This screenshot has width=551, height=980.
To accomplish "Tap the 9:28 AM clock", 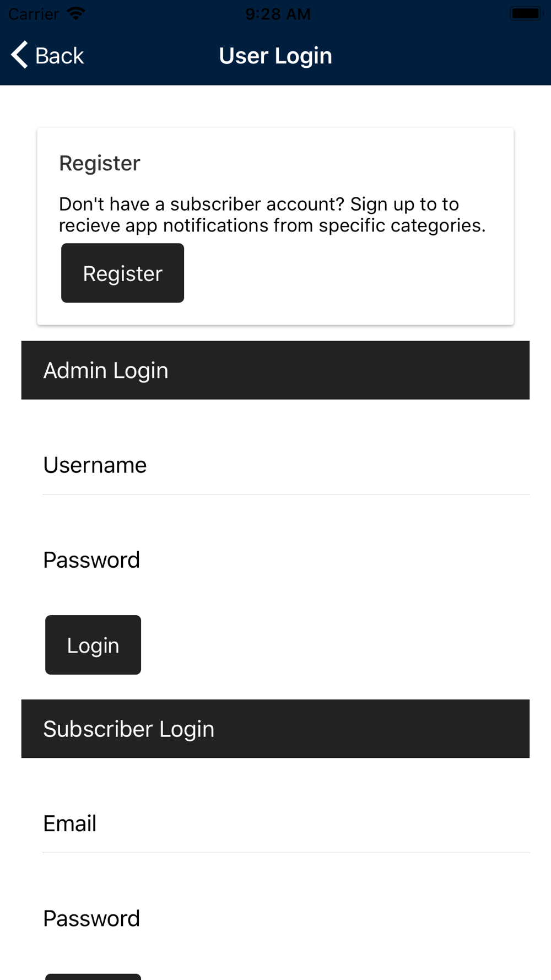I will (278, 14).
